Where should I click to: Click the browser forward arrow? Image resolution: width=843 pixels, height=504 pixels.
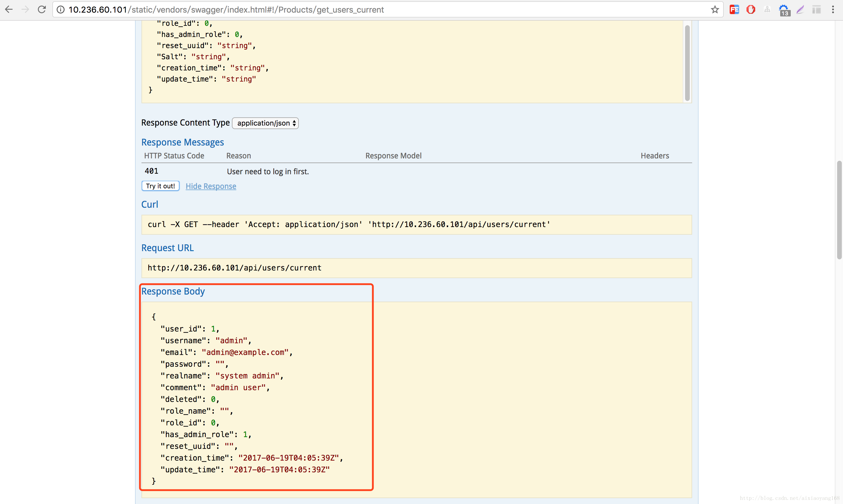tap(25, 9)
